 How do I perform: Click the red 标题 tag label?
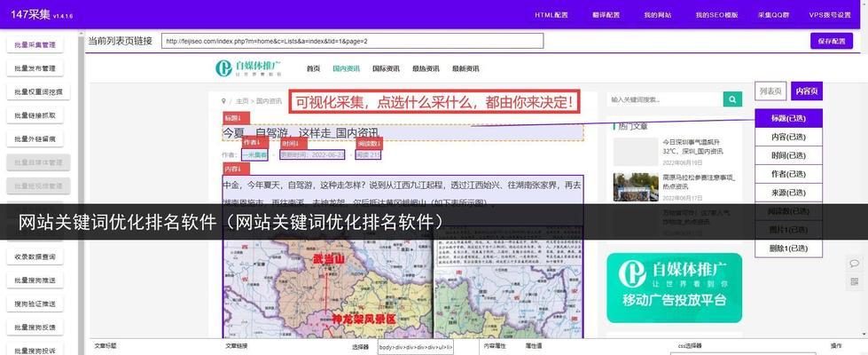coord(237,118)
